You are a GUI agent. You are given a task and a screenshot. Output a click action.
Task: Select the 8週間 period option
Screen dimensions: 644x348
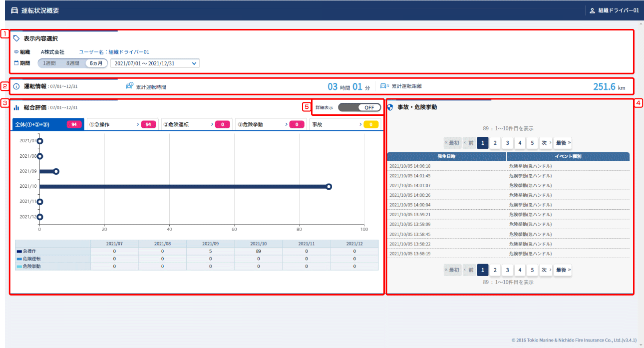(72, 63)
